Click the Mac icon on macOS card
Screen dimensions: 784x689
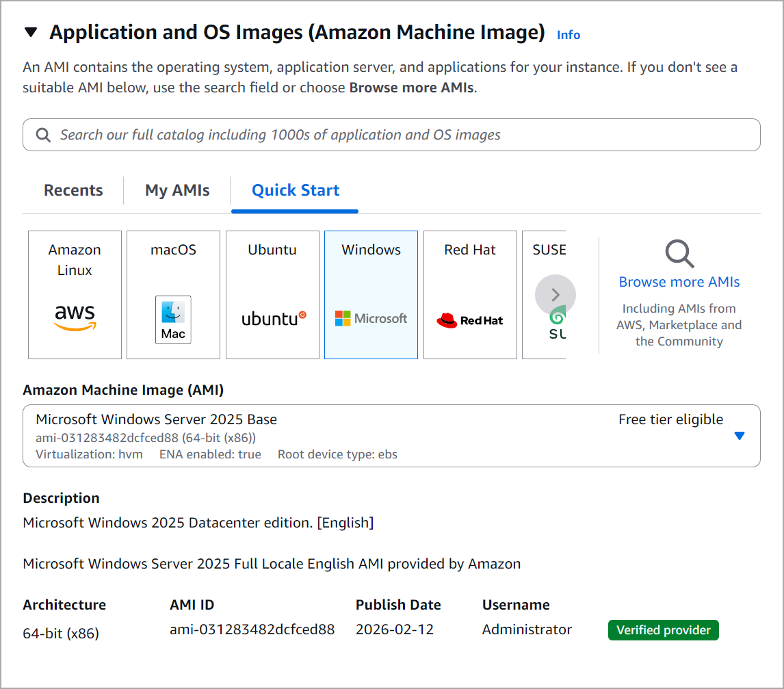[173, 319]
